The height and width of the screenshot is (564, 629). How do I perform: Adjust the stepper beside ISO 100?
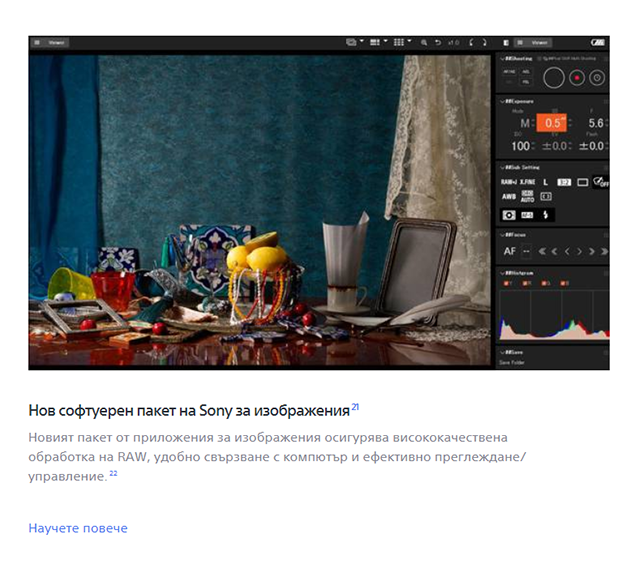pyautogui.click(x=533, y=146)
